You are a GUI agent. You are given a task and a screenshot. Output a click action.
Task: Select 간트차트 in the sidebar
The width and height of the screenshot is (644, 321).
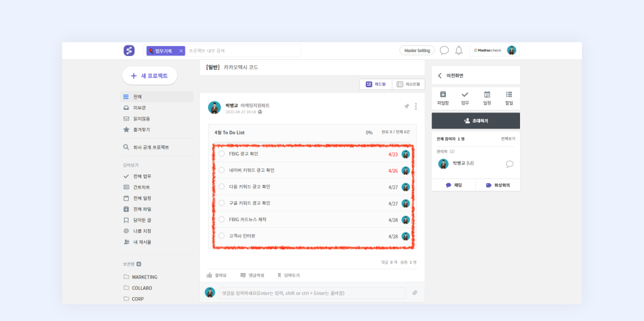[x=141, y=187]
